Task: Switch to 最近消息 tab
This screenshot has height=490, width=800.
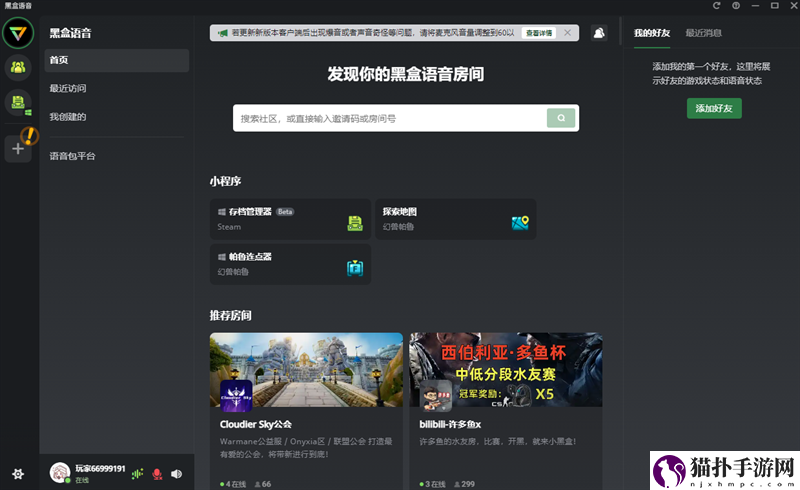Action: pos(703,33)
